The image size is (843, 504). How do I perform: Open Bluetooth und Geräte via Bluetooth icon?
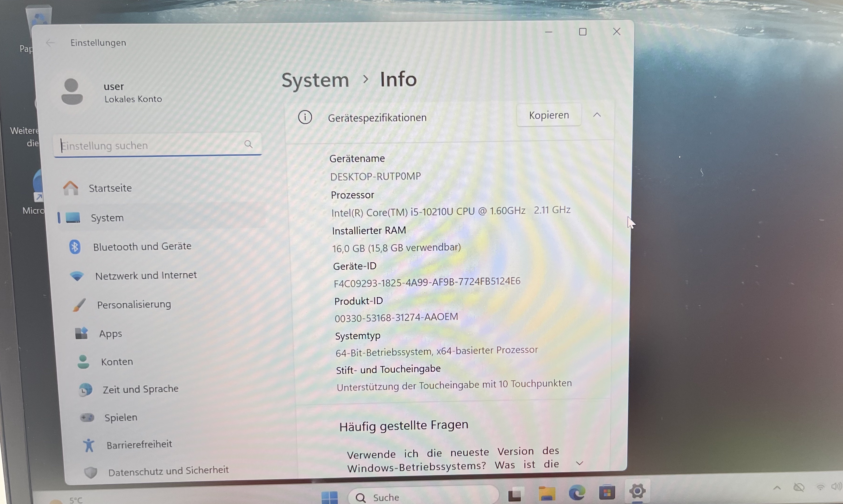pos(75,247)
